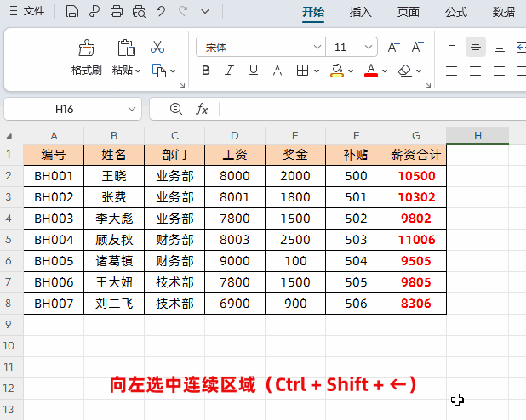
Task: Switch to the 公式 tab
Action: [456, 13]
